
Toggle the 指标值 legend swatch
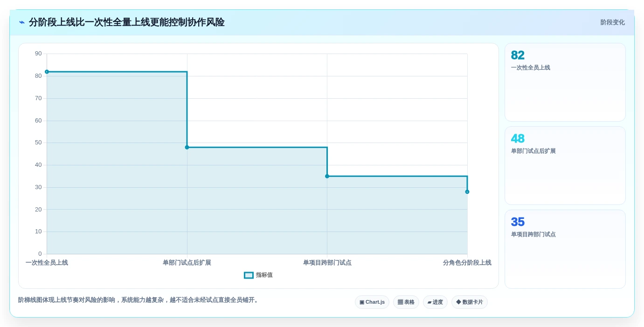pos(249,275)
